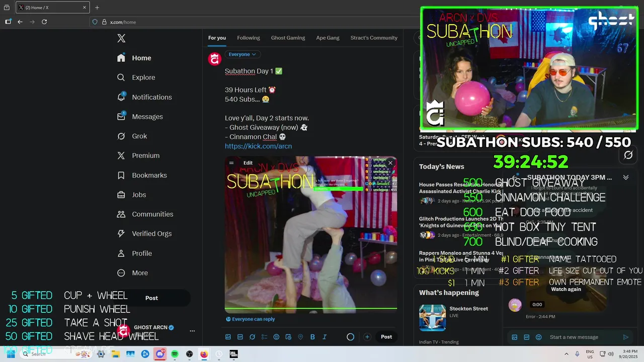Screen dimensions: 644x362
Task: Click the X logo in the sidebar
Action: coord(121,38)
